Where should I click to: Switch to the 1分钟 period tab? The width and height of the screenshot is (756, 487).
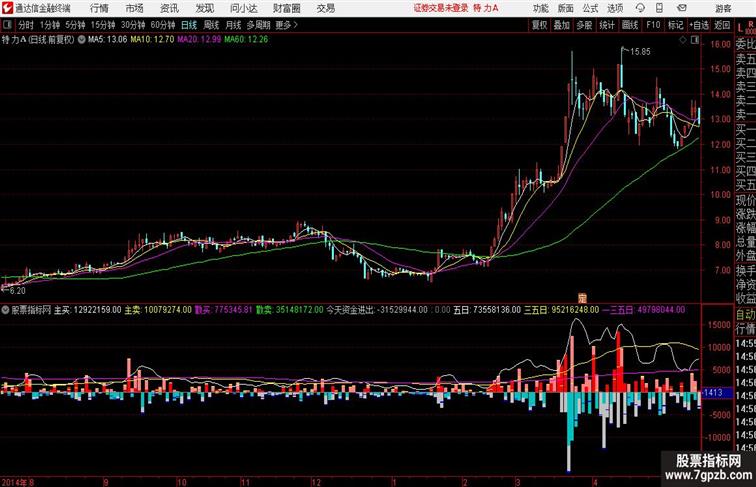click(50, 25)
